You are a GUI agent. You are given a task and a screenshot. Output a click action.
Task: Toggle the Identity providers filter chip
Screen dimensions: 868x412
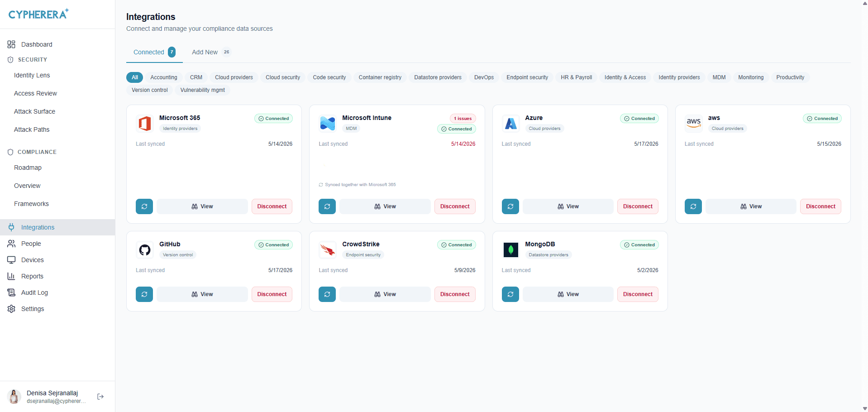click(679, 77)
